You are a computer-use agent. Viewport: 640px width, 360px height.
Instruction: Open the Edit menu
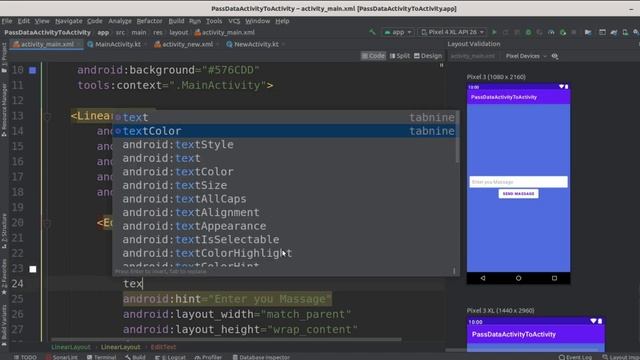click(24, 21)
